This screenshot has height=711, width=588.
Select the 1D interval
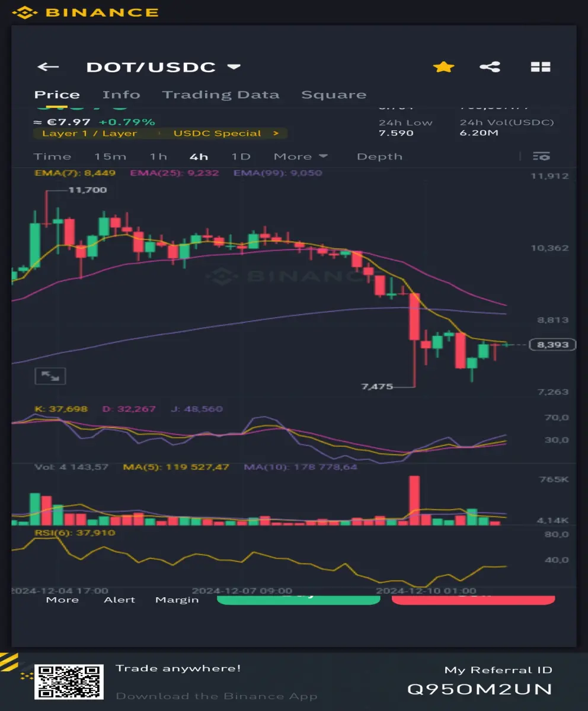point(240,156)
